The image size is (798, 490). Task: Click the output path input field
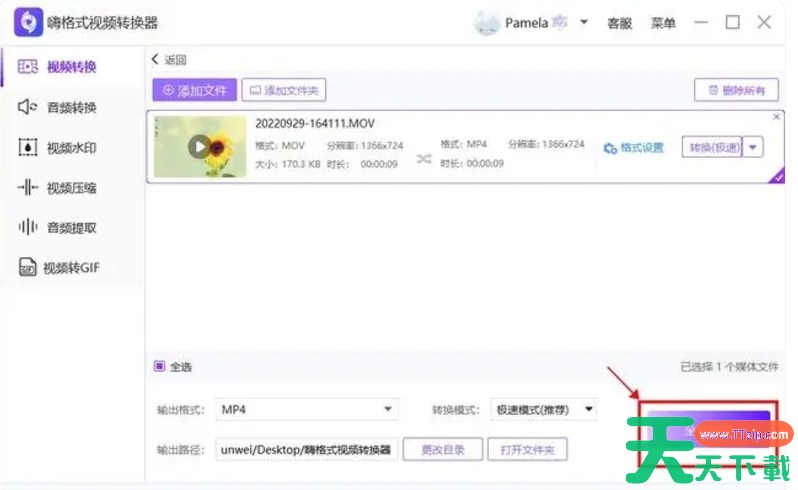pos(306,449)
